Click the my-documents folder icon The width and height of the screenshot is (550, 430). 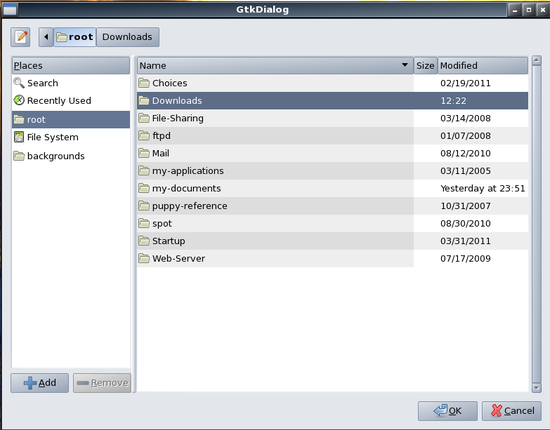pyautogui.click(x=144, y=188)
